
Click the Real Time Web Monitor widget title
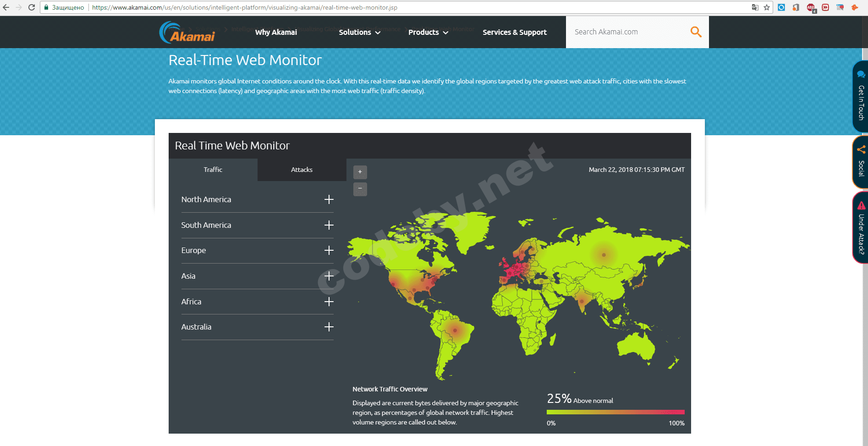pyautogui.click(x=232, y=146)
